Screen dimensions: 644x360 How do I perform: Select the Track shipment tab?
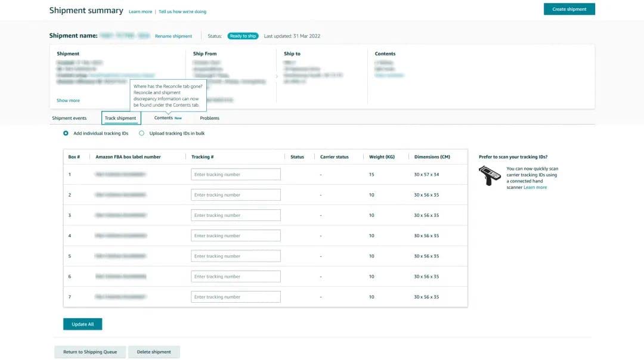120,118
